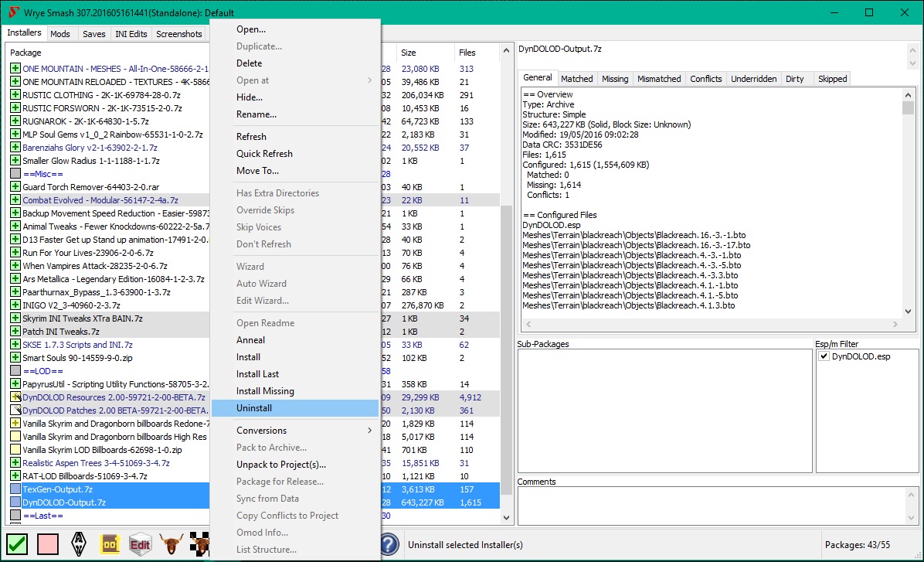Choose Unpack to Project(s)... entry
The image size is (924, 562).
click(x=294, y=464)
